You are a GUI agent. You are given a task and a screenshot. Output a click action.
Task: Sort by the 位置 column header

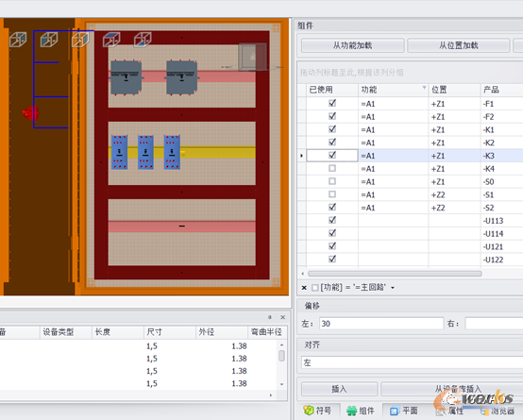click(x=454, y=90)
